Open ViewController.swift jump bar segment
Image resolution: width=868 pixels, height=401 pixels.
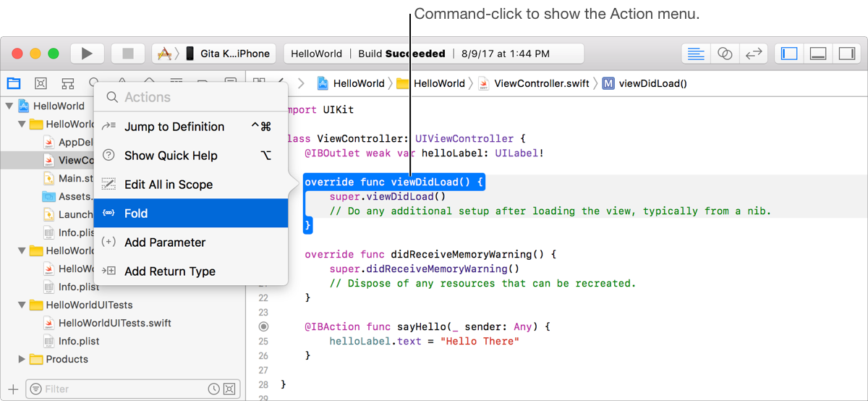click(x=533, y=83)
